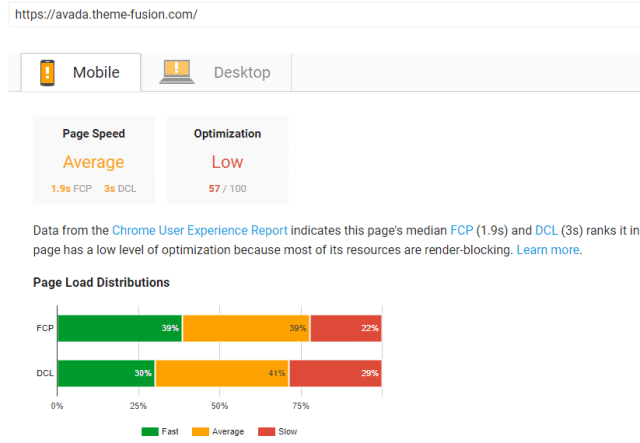Click the orange mobile phone warning icon
The width and height of the screenshot is (640, 443).
tap(47, 73)
